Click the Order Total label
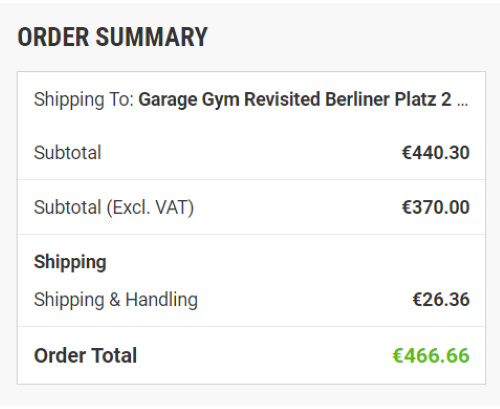The height and width of the screenshot is (409, 500). pyautogui.click(x=85, y=355)
